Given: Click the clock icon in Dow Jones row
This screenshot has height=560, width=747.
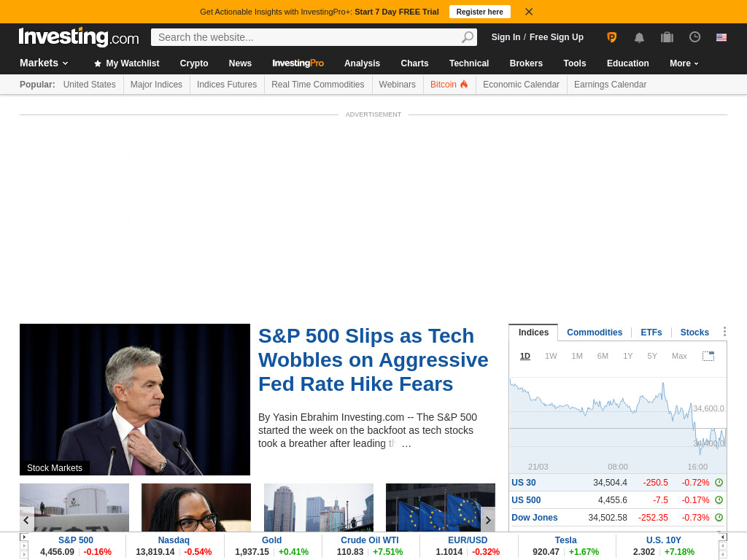Looking at the screenshot, I should [719, 517].
